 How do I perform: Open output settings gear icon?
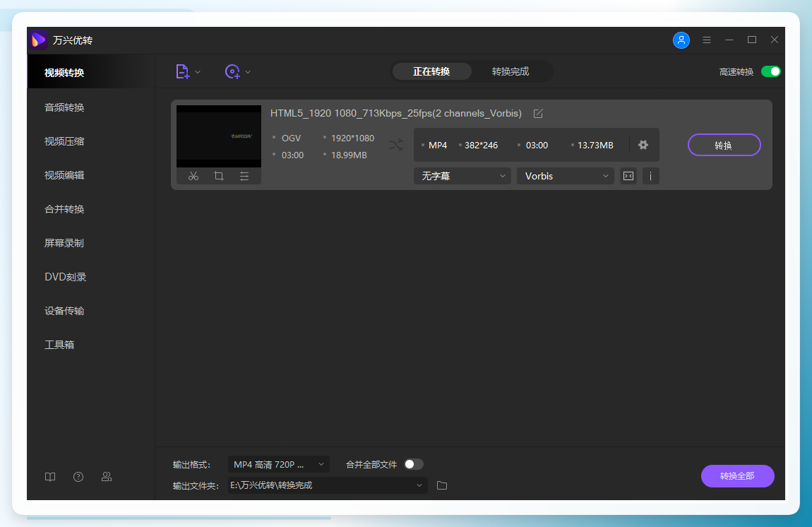(x=643, y=145)
